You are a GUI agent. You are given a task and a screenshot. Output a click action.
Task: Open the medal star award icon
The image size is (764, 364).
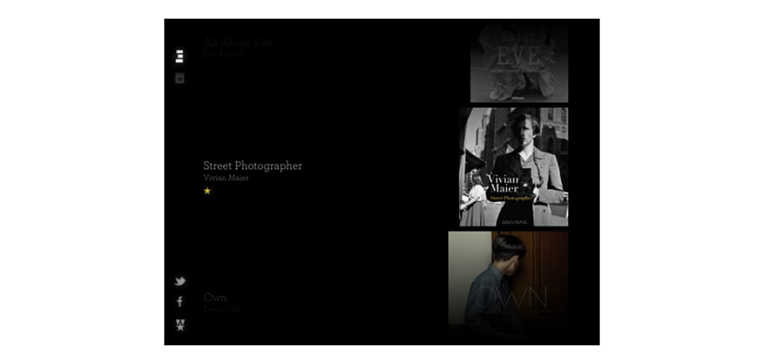click(180, 325)
